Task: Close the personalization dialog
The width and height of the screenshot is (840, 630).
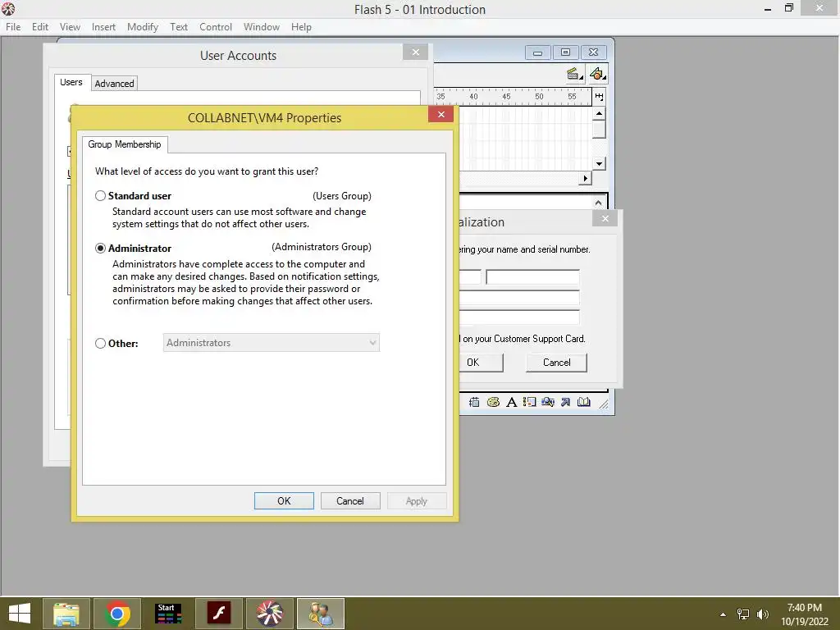Action: [x=605, y=218]
